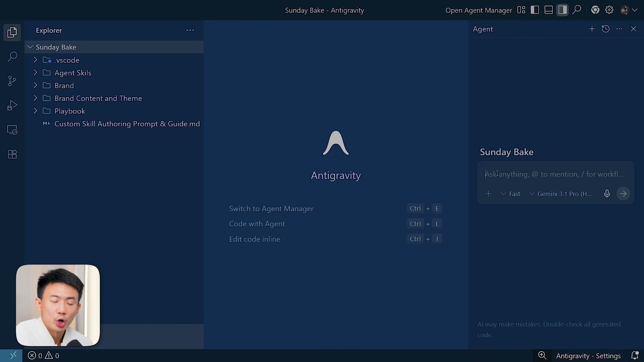
Task: Open the Fast mode dropdown
Action: (511, 194)
